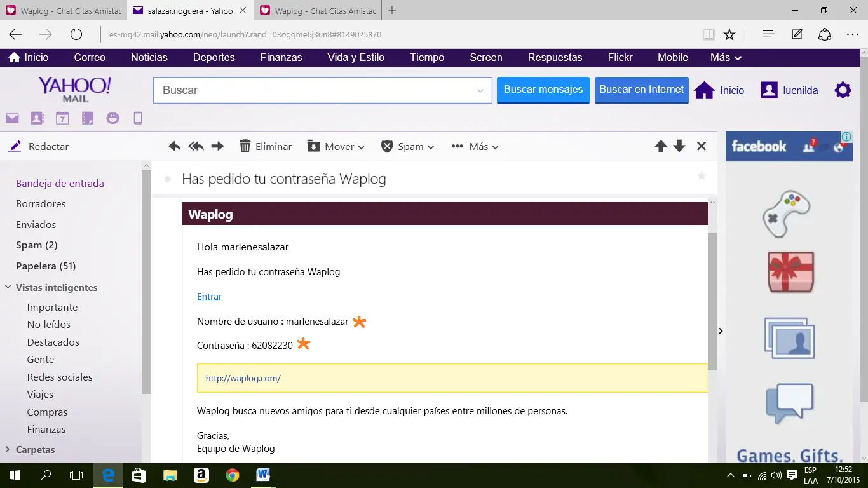Open the Contacts icon

coord(37,118)
